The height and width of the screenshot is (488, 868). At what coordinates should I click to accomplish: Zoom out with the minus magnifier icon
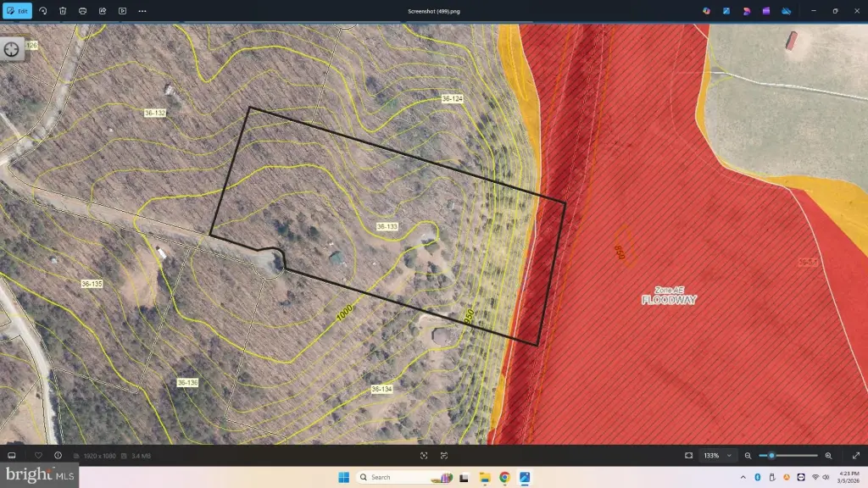(748, 456)
